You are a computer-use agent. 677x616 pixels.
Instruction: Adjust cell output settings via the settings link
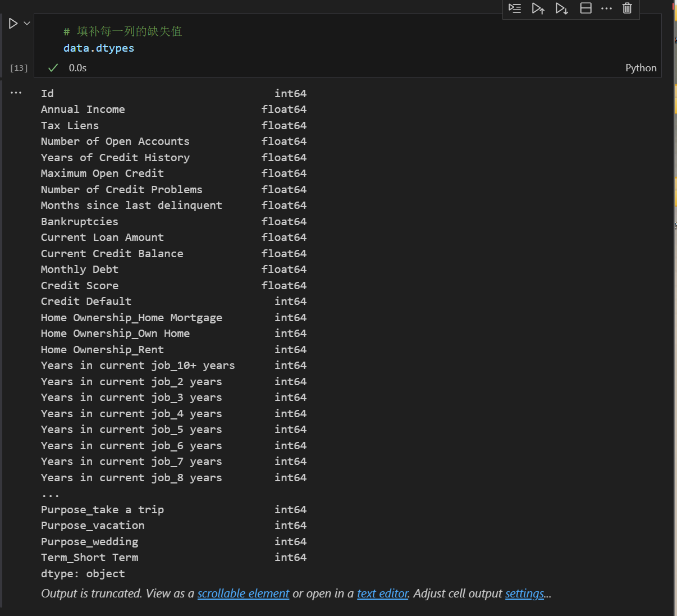point(524,593)
